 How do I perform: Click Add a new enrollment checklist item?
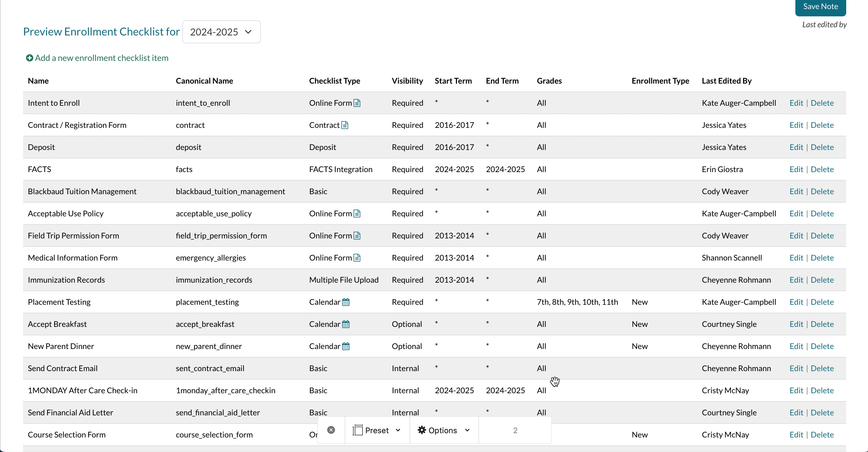click(x=101, y=58)
